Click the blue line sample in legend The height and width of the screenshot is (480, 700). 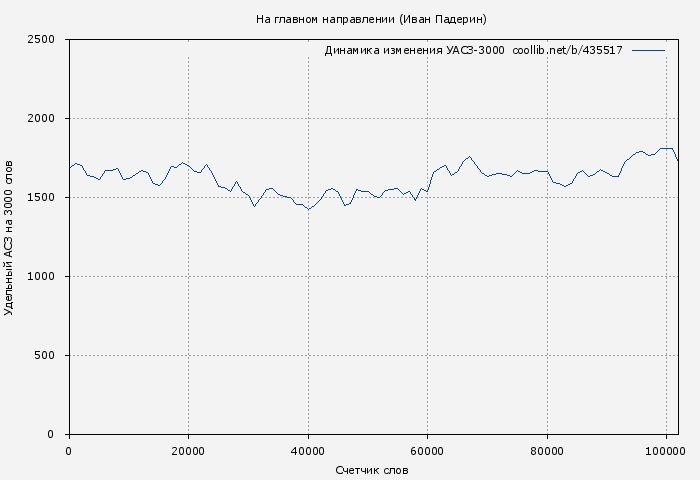648,50
